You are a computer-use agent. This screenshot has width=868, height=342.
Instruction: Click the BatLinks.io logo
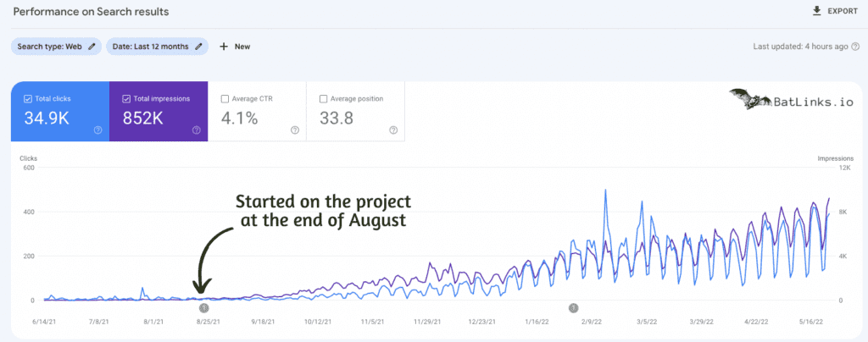791,100
